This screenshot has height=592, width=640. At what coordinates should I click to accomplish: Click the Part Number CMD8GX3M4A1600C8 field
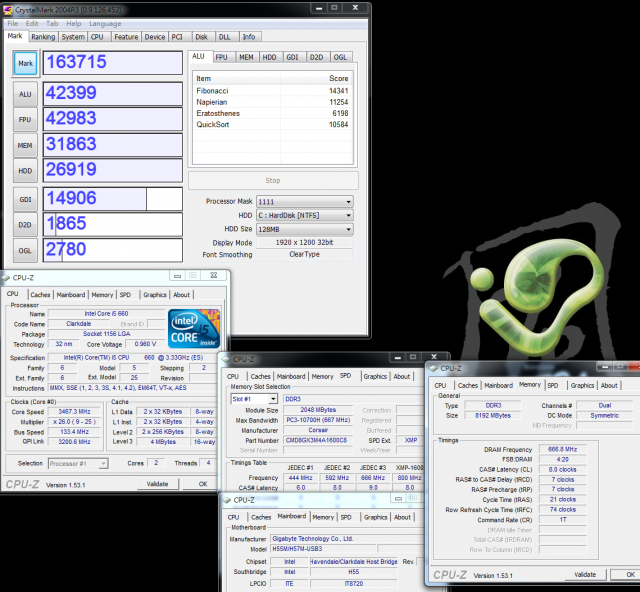pos(318,440)
